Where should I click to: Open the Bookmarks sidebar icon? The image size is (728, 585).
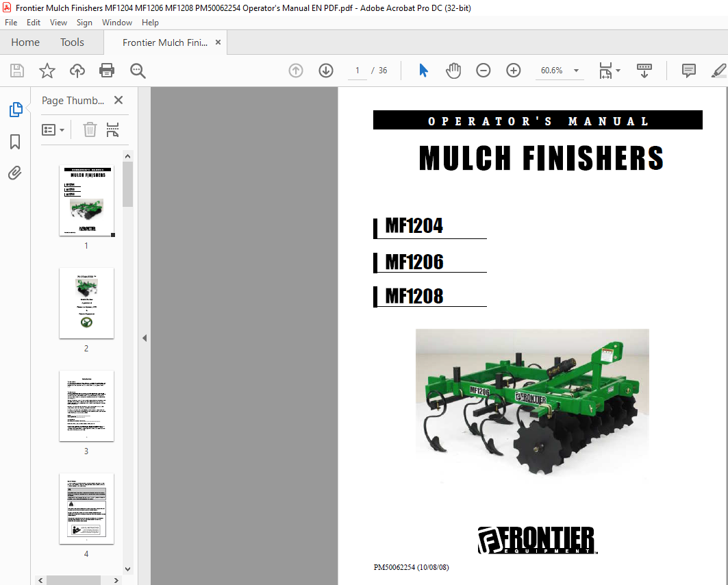[x=15, y=142]
